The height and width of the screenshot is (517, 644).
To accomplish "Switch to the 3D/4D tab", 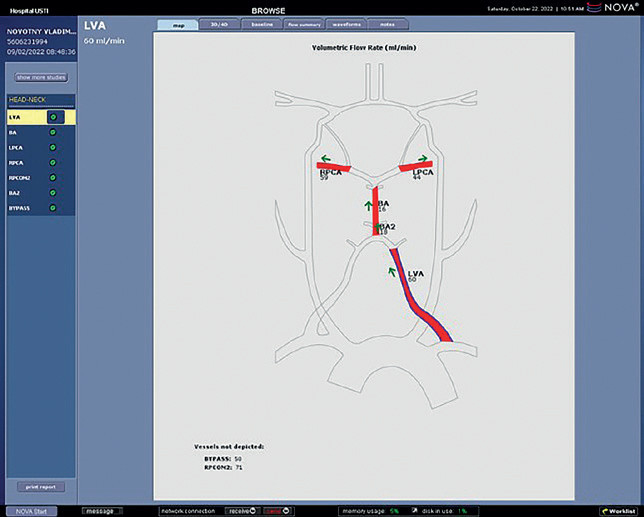I will point(219,24).
